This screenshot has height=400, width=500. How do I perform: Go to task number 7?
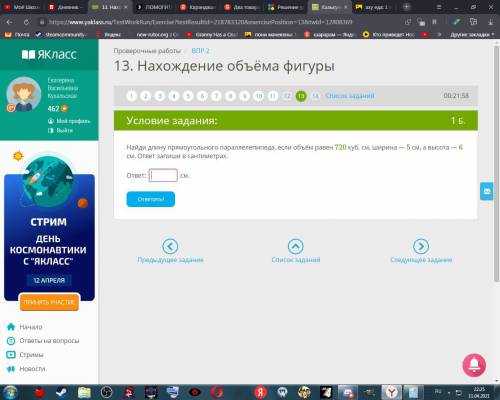[216, 96]
